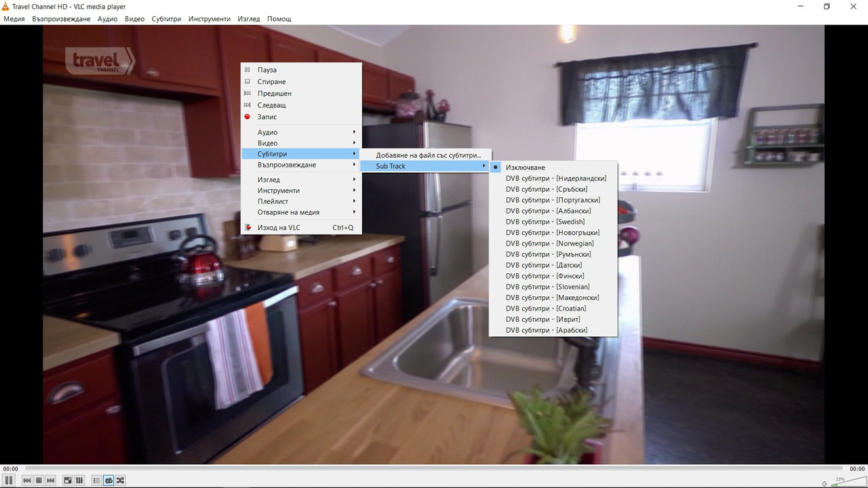Choose DVB субтитри [Датски] track
The image size is (868, 488).
[x=553, y=265]
